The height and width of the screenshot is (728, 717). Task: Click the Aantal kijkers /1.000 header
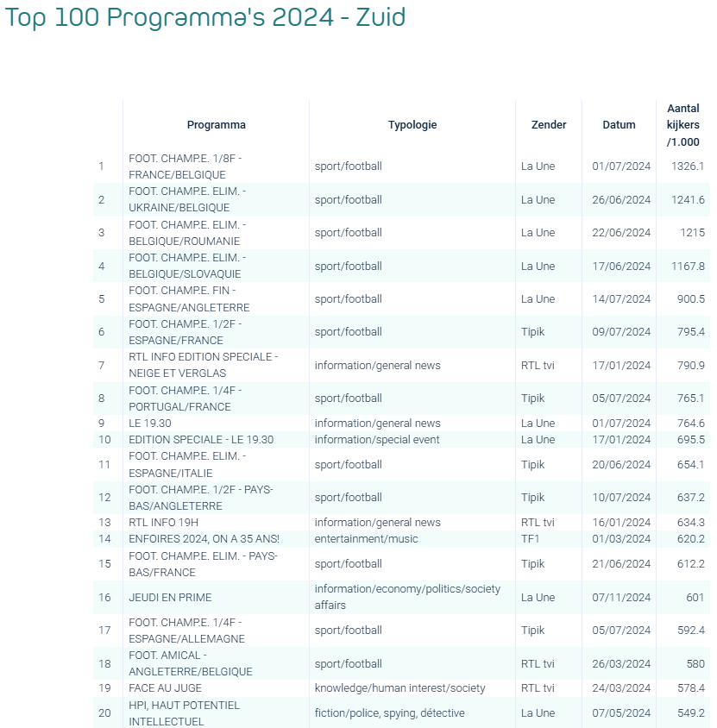click(x=682, y=125)
